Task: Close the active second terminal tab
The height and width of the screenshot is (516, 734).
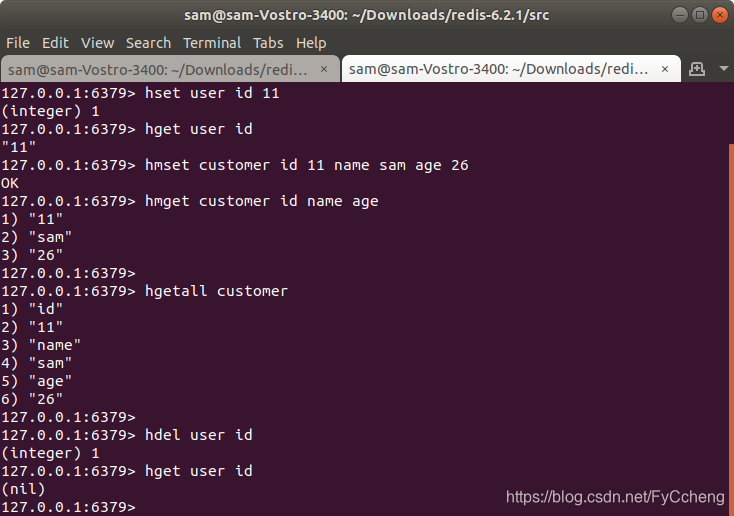Action: [665, 69]
